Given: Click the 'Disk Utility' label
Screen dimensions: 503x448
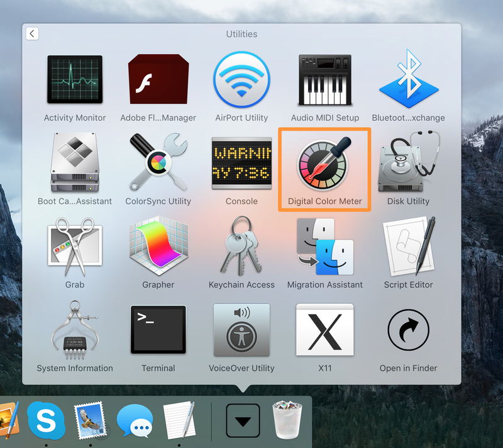Looking at the screenshot, I should [x=408, y=201].
